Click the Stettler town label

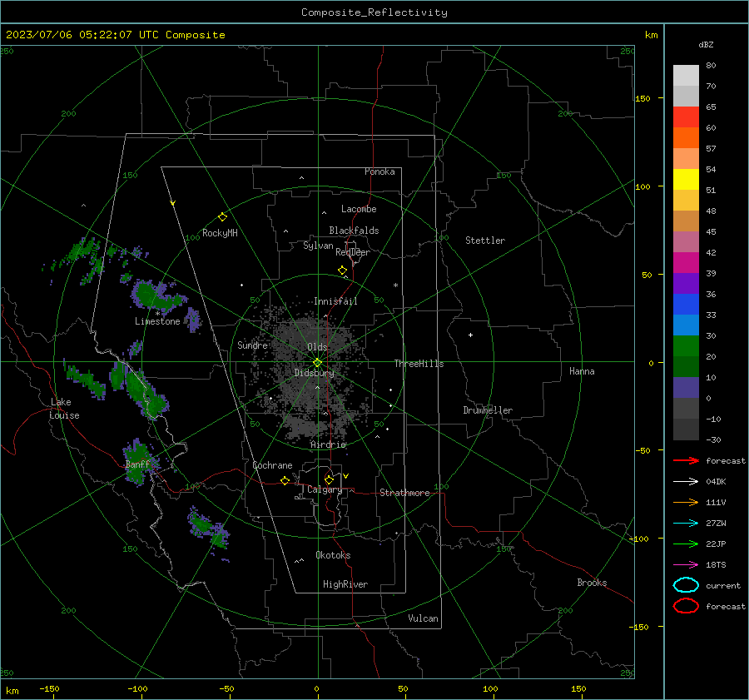coord(485,241)
